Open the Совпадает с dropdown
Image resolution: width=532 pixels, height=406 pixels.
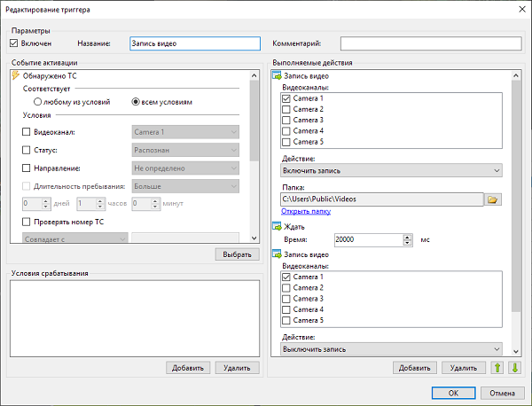point(75,238)
